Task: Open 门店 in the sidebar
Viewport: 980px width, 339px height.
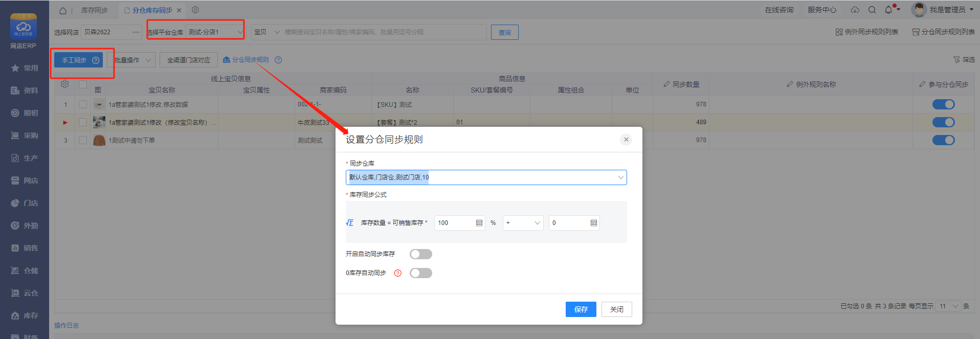Action: (25, 203)
